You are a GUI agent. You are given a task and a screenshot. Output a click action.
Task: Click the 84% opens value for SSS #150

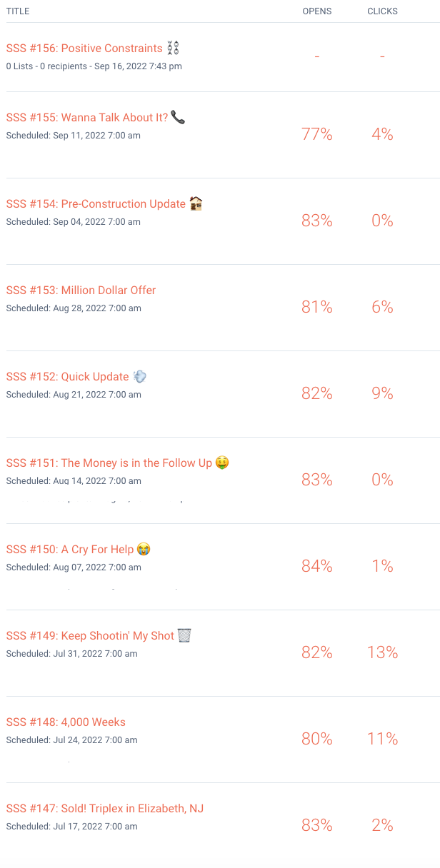(317, 566)
